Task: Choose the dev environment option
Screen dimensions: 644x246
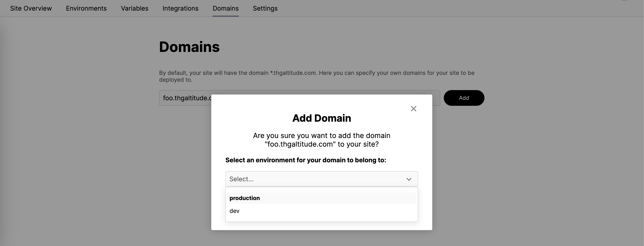Action: 322,211
